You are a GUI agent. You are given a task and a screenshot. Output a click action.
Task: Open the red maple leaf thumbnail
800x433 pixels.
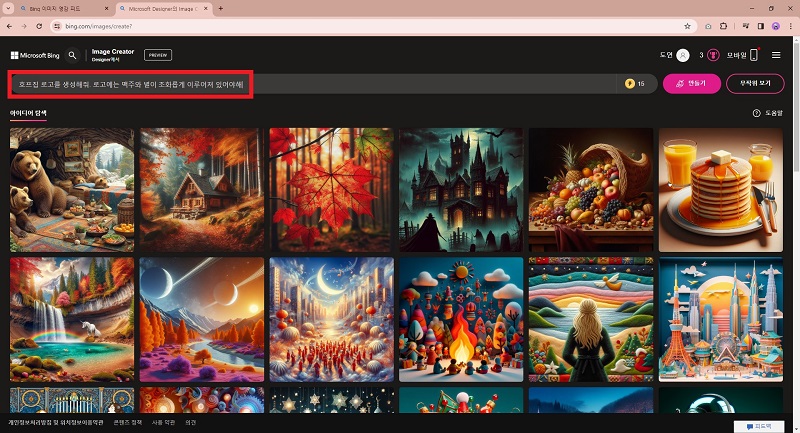point(332,190)
